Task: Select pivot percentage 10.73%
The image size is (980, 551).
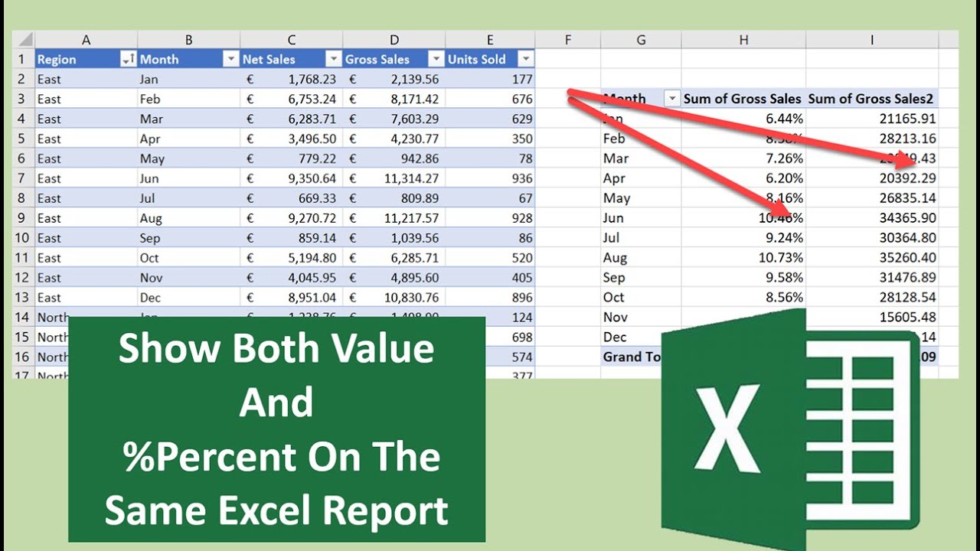Action: 743,258
